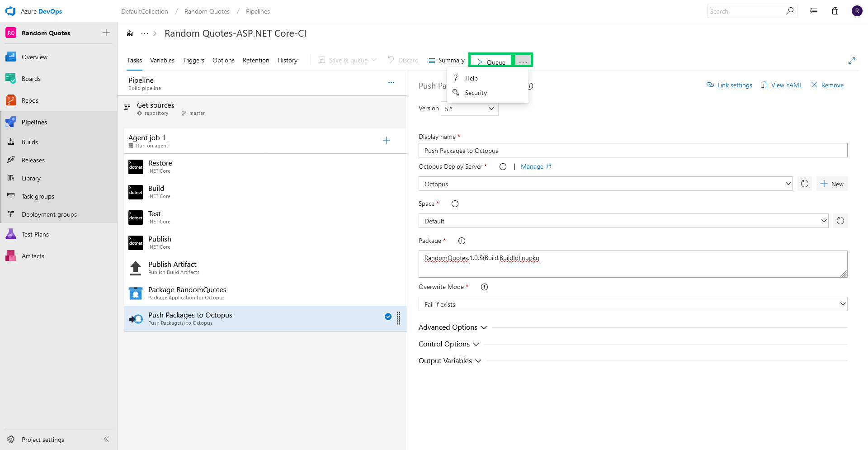Show info for Package field
The image size is (868, 450).
(462, 241)
